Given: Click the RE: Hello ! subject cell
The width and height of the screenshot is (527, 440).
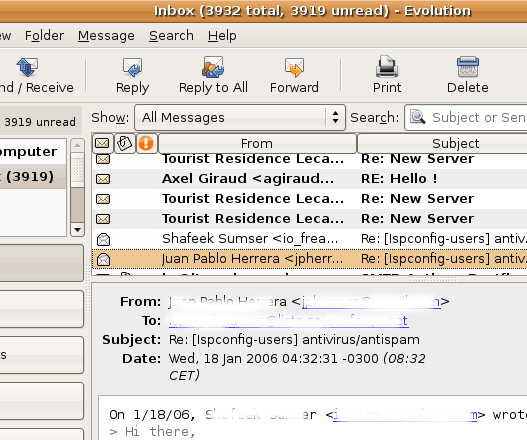Looking at the screenshot, I should click(399, 178).
